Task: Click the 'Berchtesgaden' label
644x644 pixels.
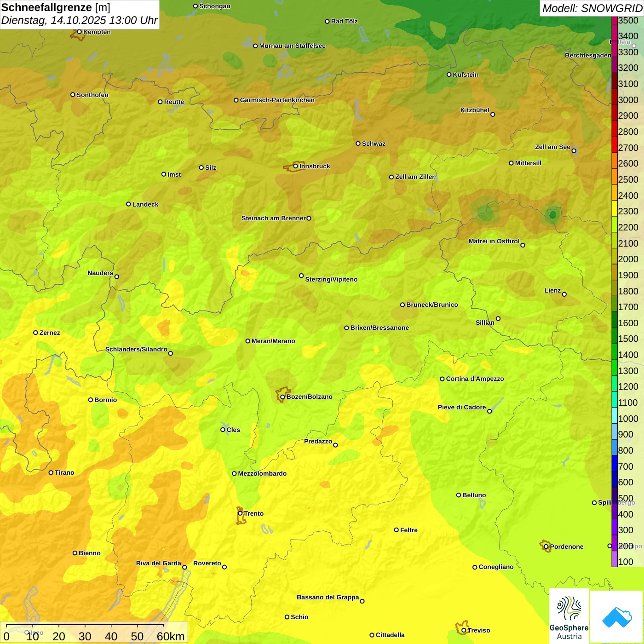Action: click(588, 55)
